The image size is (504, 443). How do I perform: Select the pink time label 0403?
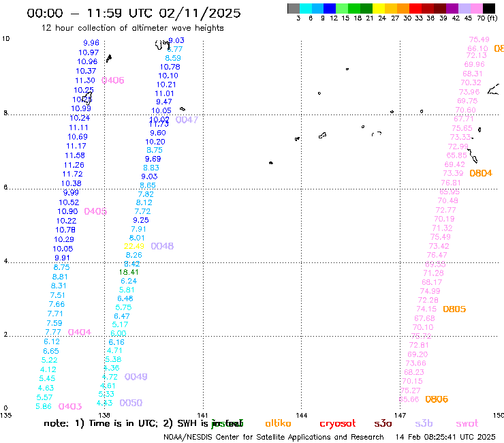point(70,407)
